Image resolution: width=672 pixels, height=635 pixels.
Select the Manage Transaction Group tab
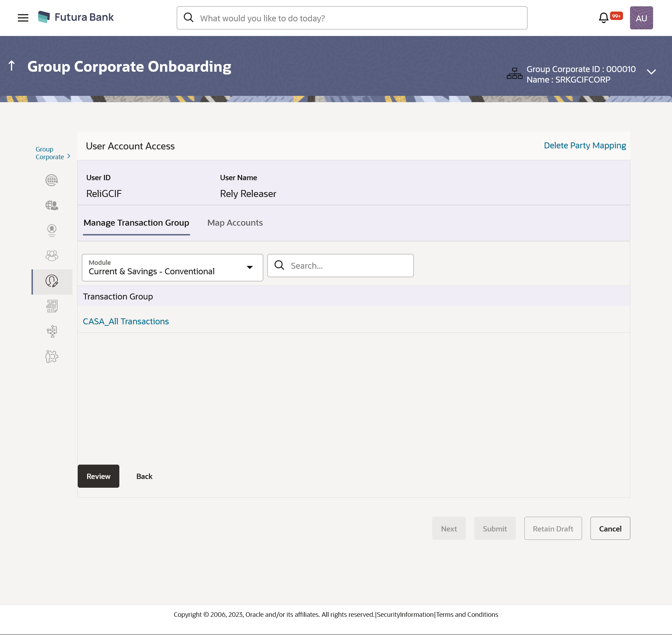click(136, 223)
